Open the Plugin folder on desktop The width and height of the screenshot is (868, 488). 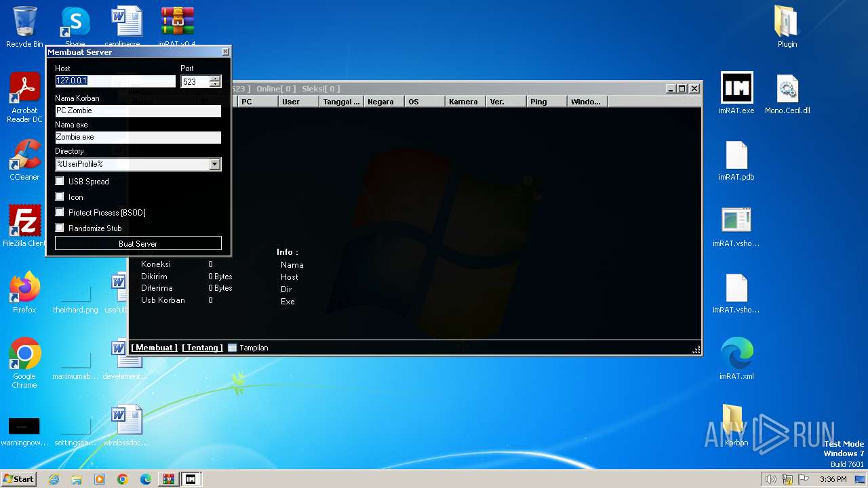point(787,27)
